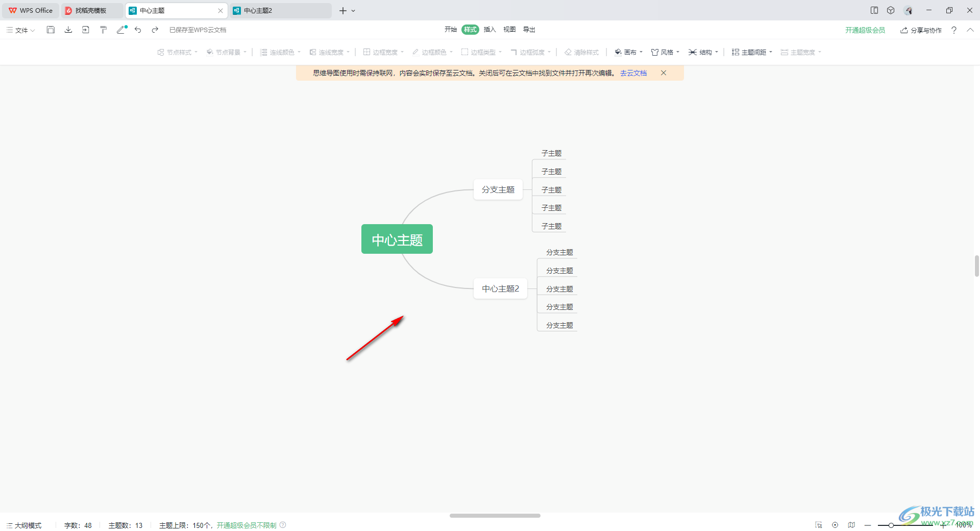Select the 中心主题2 branch node
Screen dimensions: 980x531
[500, 288]
